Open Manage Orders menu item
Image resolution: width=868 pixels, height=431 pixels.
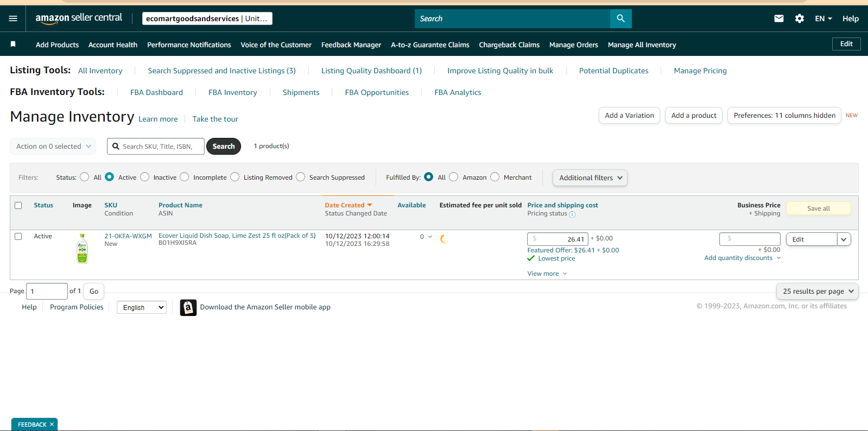pyautogui.click(x=574, y=45)
